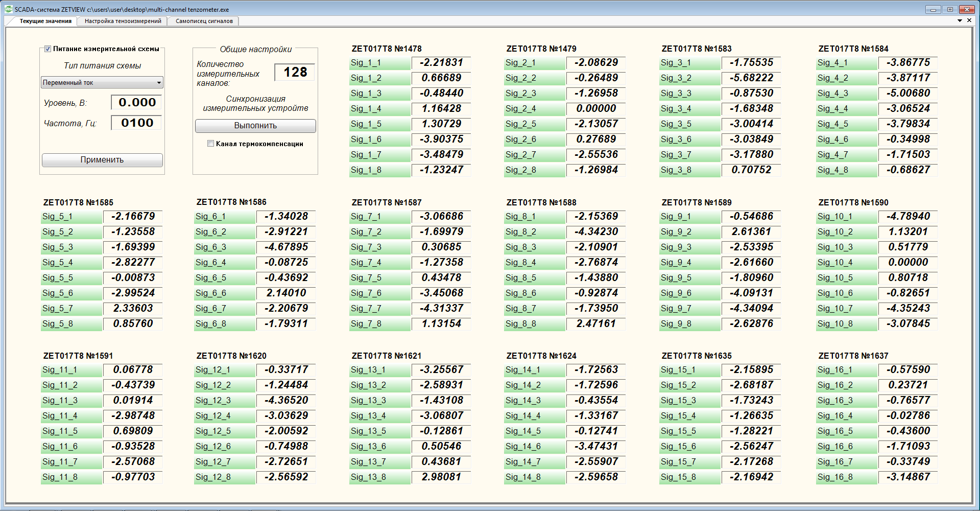Image resolution: width=980 pixels, height=511 pixels.
Task: Select the Sig_2_6 channel label
Action: pos(535,140)
